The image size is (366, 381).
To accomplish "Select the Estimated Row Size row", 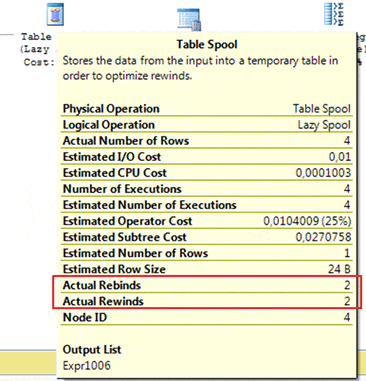I will [207, 269].
